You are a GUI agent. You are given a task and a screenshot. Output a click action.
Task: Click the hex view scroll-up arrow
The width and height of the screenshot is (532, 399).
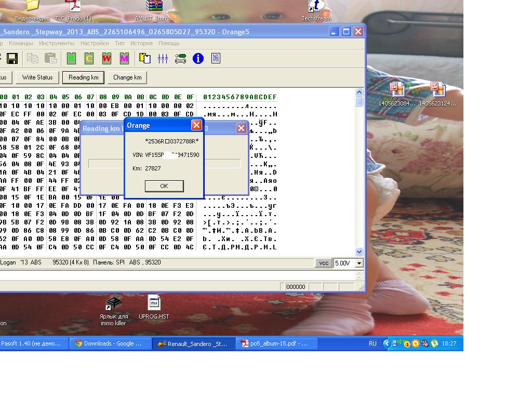(360, 92)
